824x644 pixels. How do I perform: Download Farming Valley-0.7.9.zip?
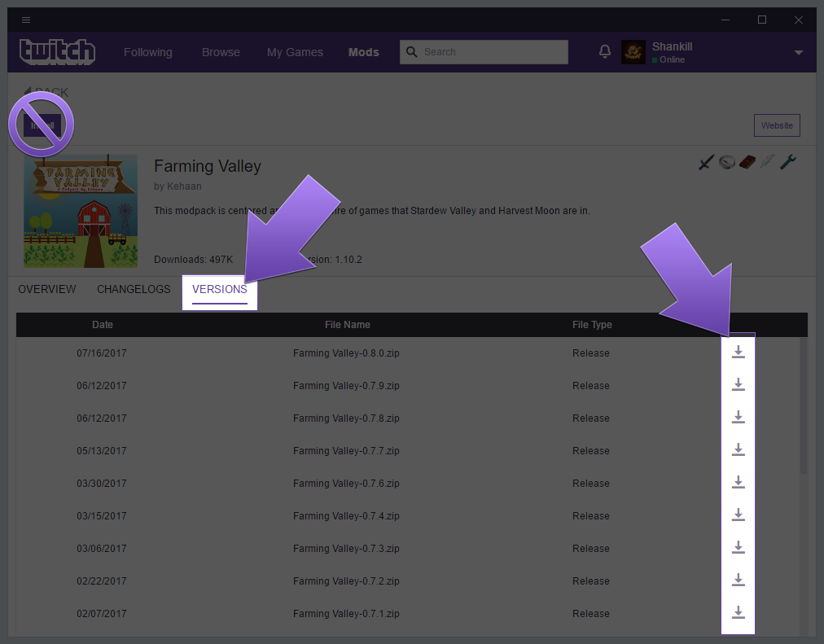[739, 384]
